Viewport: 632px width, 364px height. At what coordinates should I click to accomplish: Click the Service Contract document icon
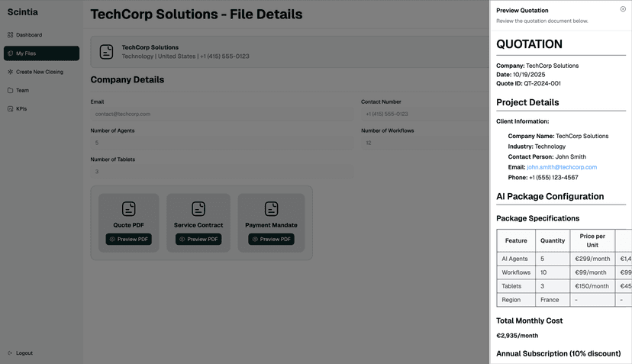click(198, 208)
